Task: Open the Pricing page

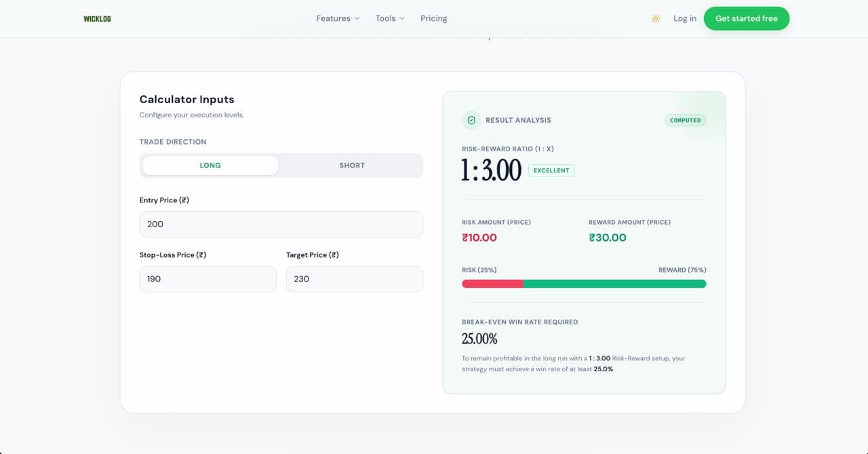Action: (x=434, y=18)
